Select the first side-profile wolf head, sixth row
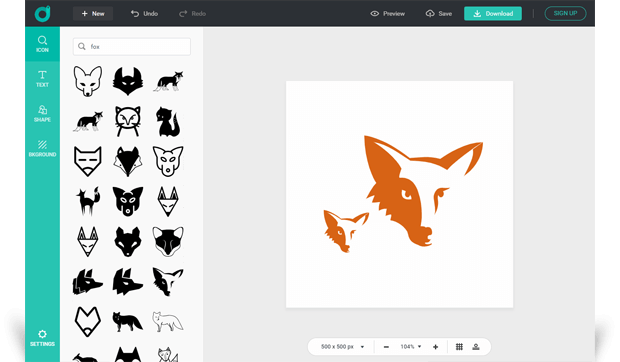Image resolution: width=620 pixels, height=362 pixels. [87, 282]
